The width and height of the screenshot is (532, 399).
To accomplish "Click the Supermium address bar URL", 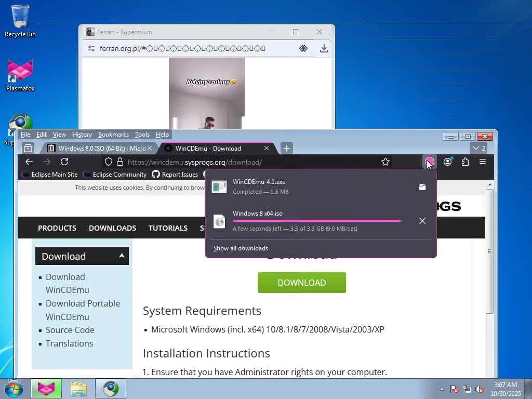I will click(x=182, y=48).
